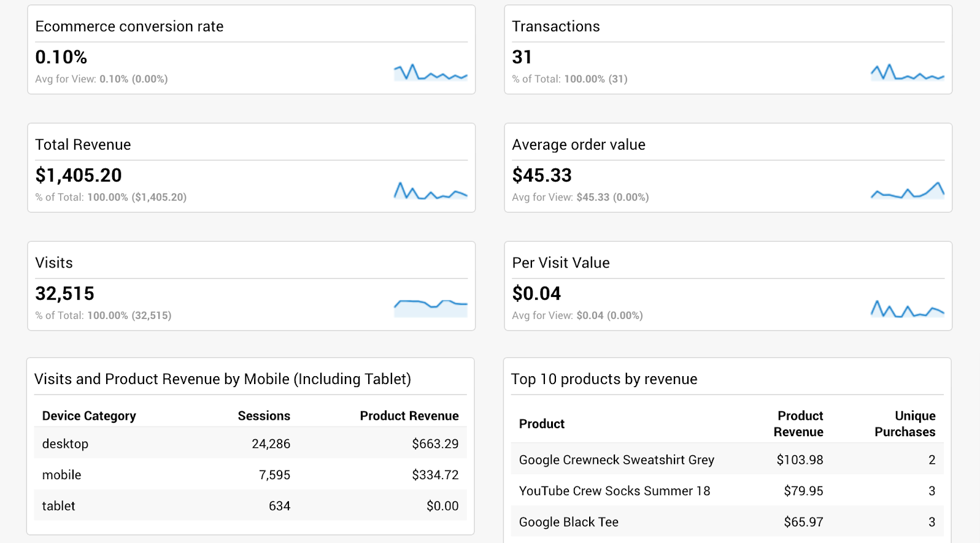The width and height of the screenshot is (980, 543).
Task: Open the Top 10 products by revenue widget
Action: [x=604, y=379]
